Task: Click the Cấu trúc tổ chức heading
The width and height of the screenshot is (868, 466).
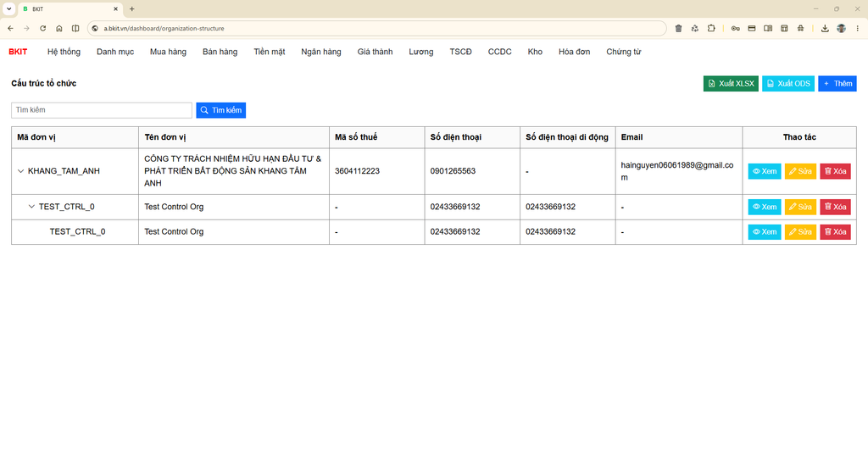Action: click(44, 84)
